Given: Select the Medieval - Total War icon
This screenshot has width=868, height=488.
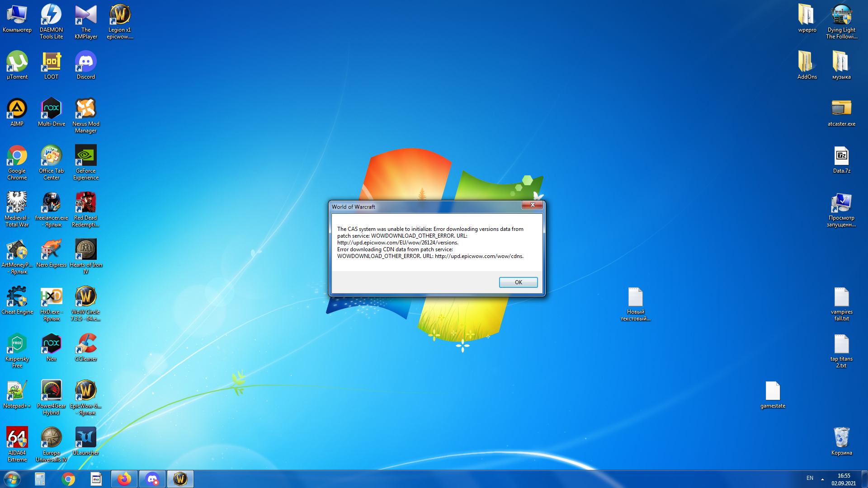Looking at the screenshot, I should 17,210.
